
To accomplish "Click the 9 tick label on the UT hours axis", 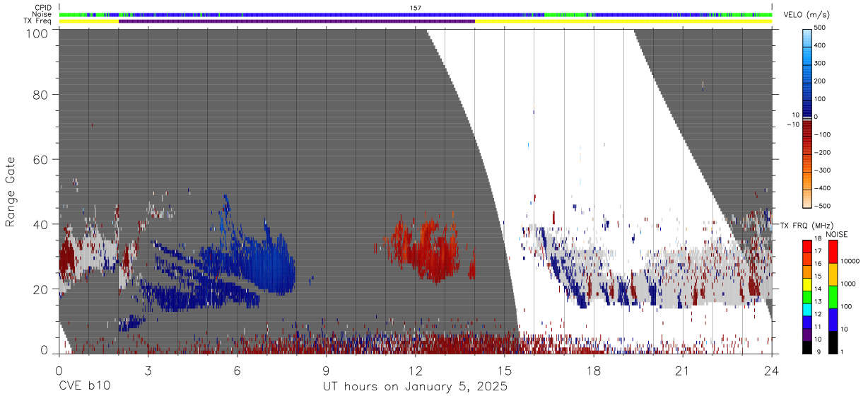I will pos(326,371).
